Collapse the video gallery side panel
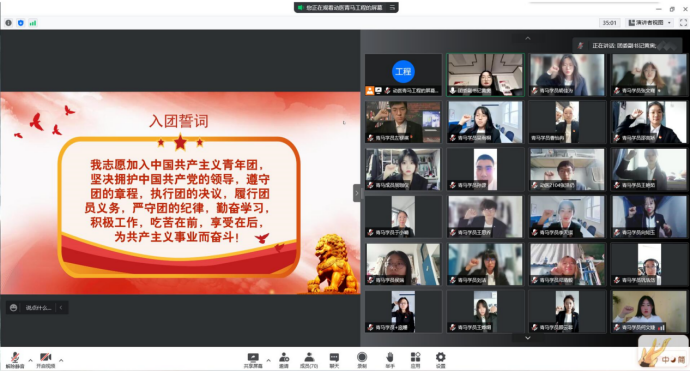The image size is (691, 371). coord(357,193)
